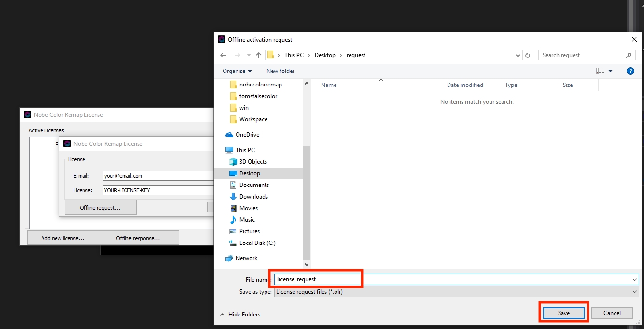Click Save to save the license request
Image resolution: width=644 pixels, height=329 pixels.
(x=564, y=313)
